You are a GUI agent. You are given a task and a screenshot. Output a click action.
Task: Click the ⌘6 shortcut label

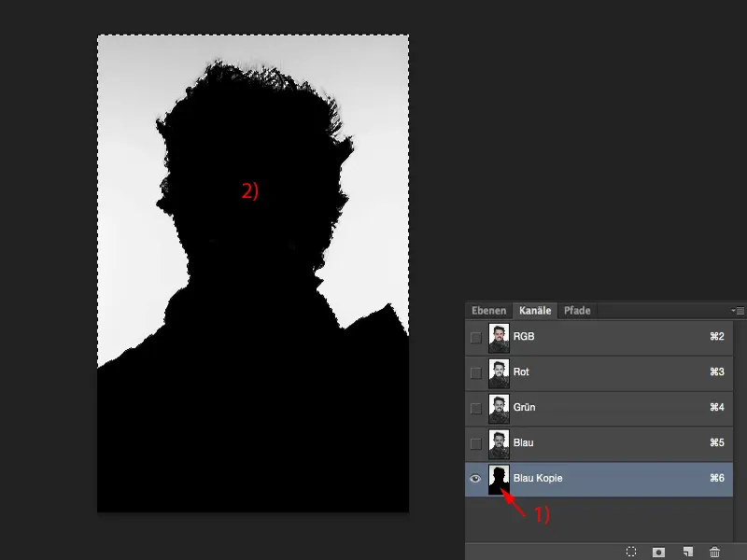pos(717,478)
